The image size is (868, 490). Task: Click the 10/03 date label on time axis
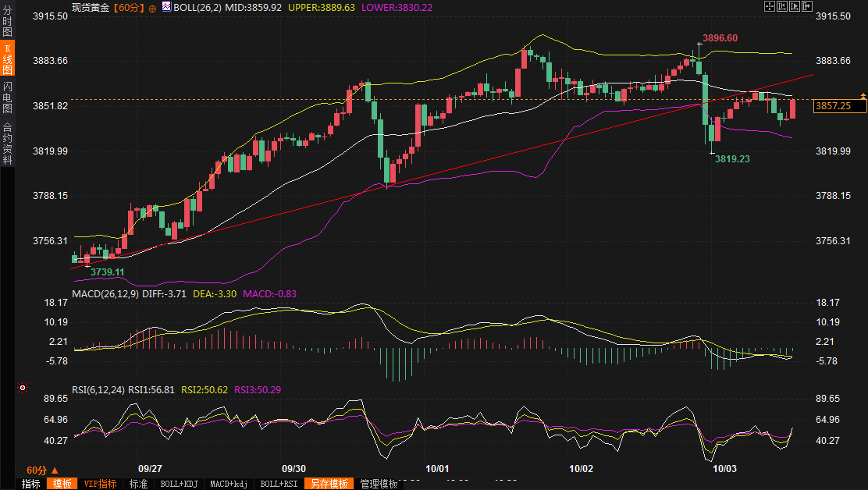[724, 469]
